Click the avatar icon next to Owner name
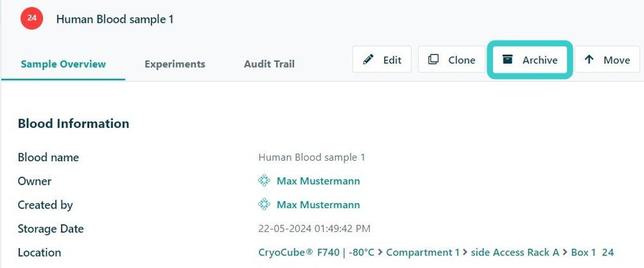This screenshot has height=268, width=644. click(264, 180)
